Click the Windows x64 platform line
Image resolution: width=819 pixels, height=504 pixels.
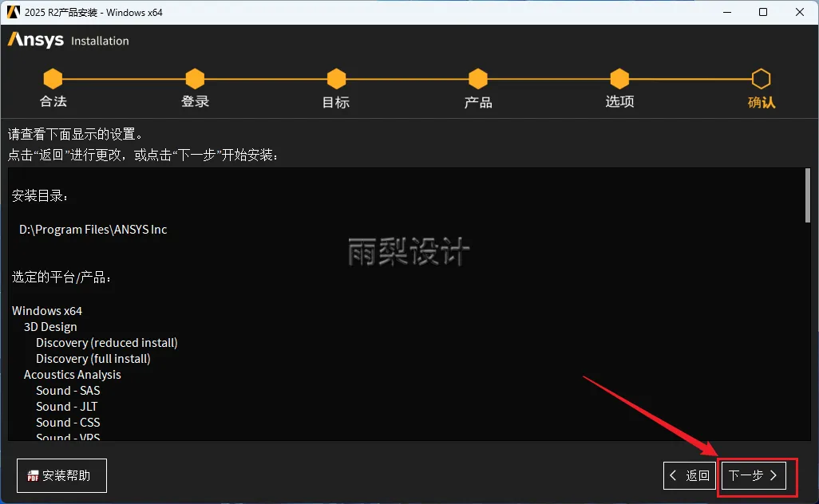coord(47,311)
